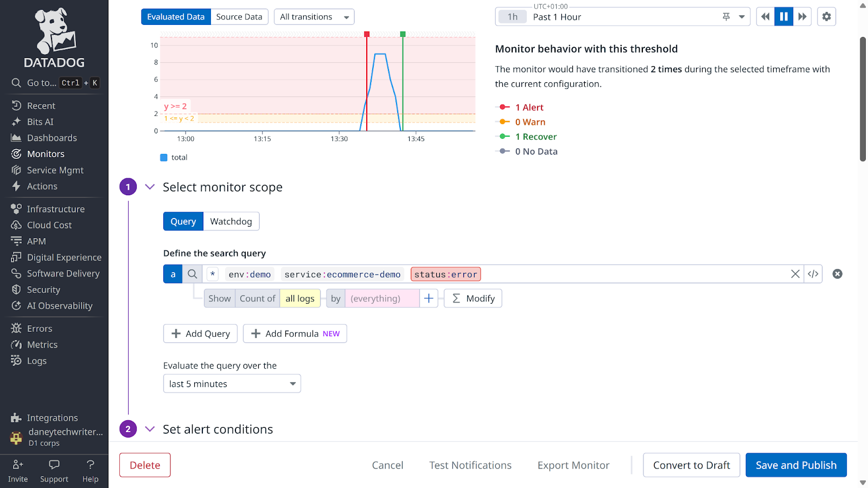Click the Add Query button
The width and height of the screenshot is (868, 488).
200,333
